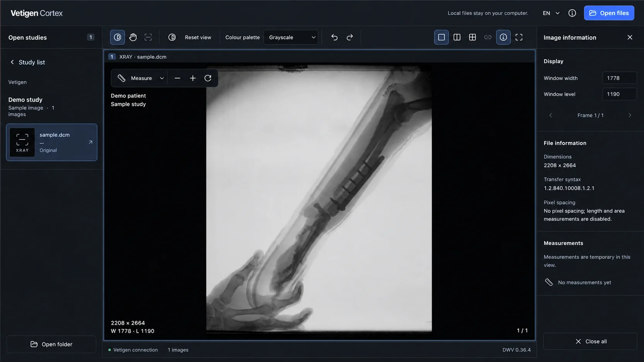The height and width of the screenshot is (362, 644).
Task: Zoom in with the plus button
Action: (193, 78)
